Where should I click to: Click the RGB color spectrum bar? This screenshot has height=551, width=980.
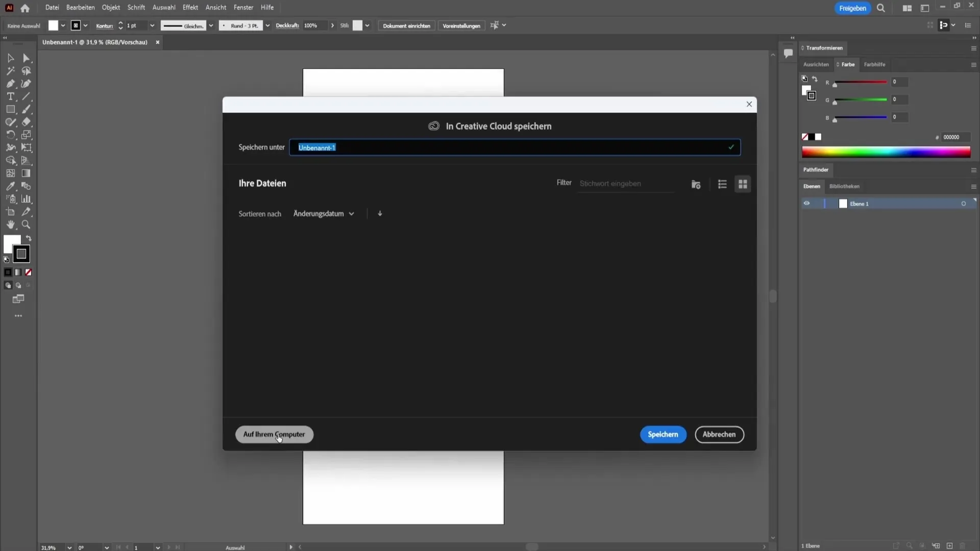(x=886, y=152)
